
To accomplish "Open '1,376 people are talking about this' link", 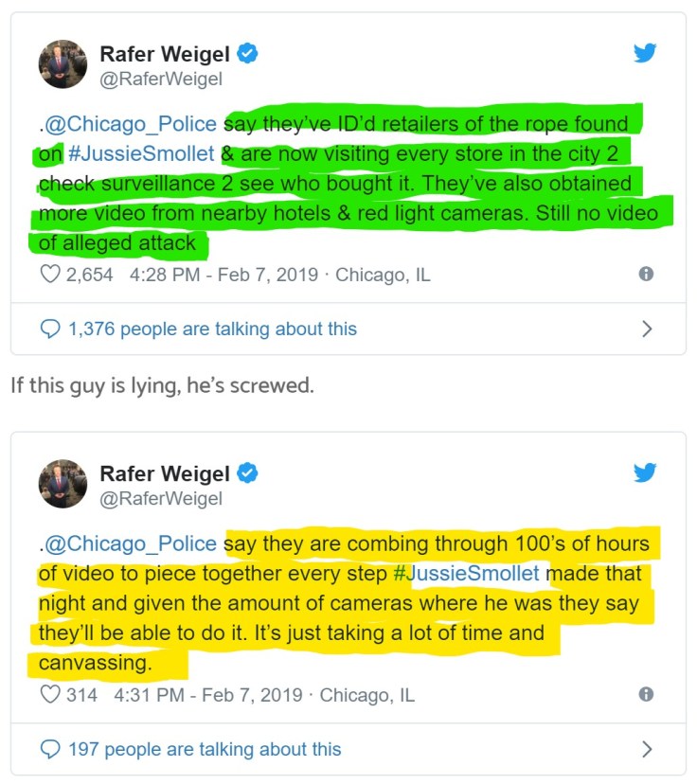I will tap(212, 329).
